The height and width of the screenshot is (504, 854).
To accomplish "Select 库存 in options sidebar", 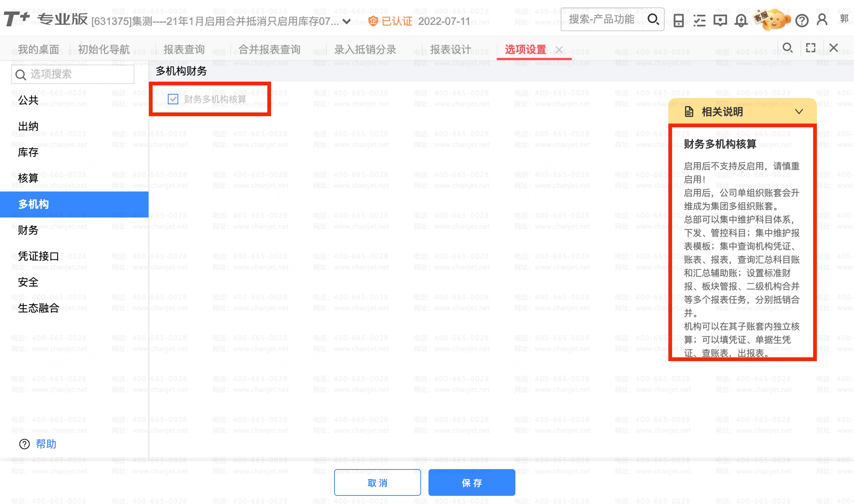I will pos(74,152).
